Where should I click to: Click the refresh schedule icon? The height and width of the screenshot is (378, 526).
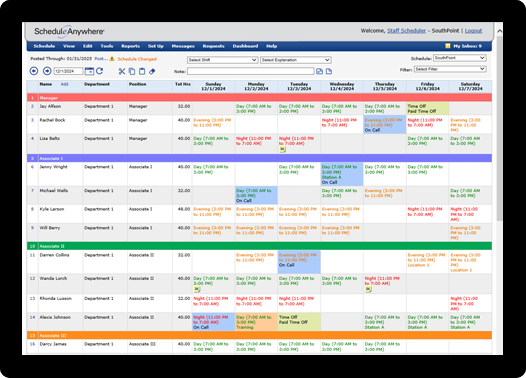(100, 71)
